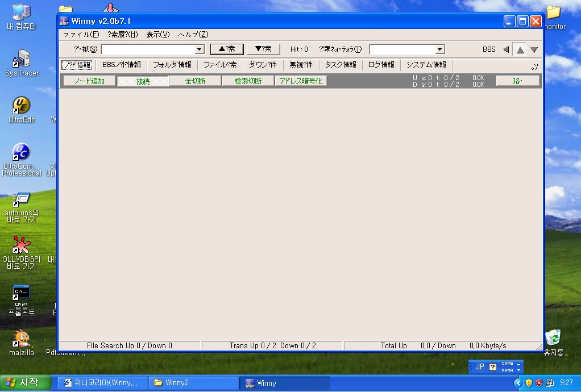The image size is (581, 392).
Task: Switch to the フォルダ情報 tab
Action: (172, 65)
